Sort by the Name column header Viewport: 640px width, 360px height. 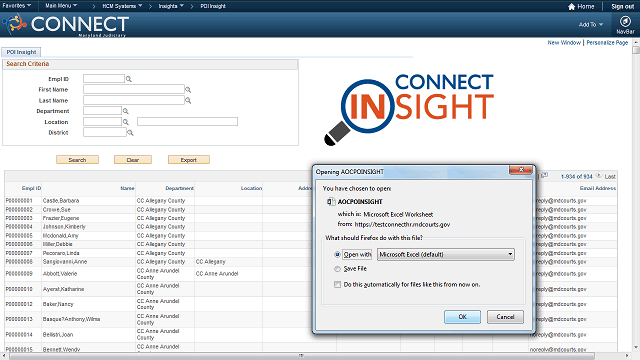pos(127,189)
